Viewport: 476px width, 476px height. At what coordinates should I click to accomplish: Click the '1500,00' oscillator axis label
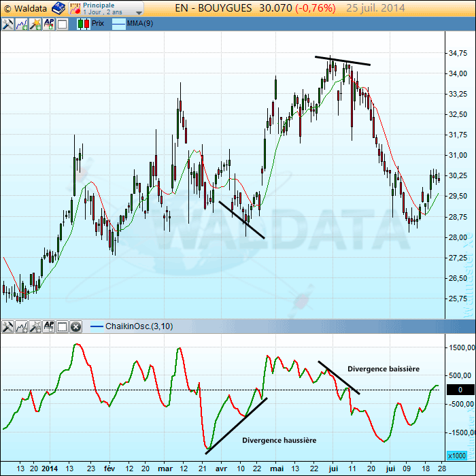point(460,347)
